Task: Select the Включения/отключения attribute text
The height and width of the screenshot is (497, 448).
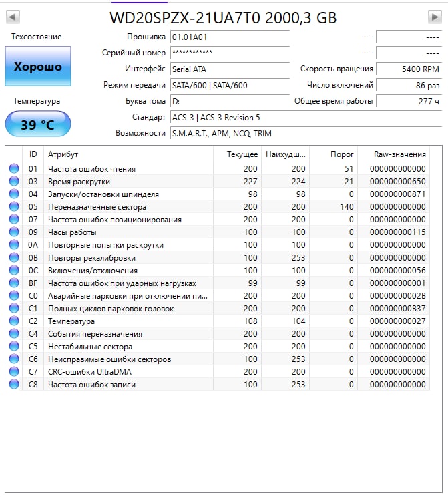Action: [93, 271]
